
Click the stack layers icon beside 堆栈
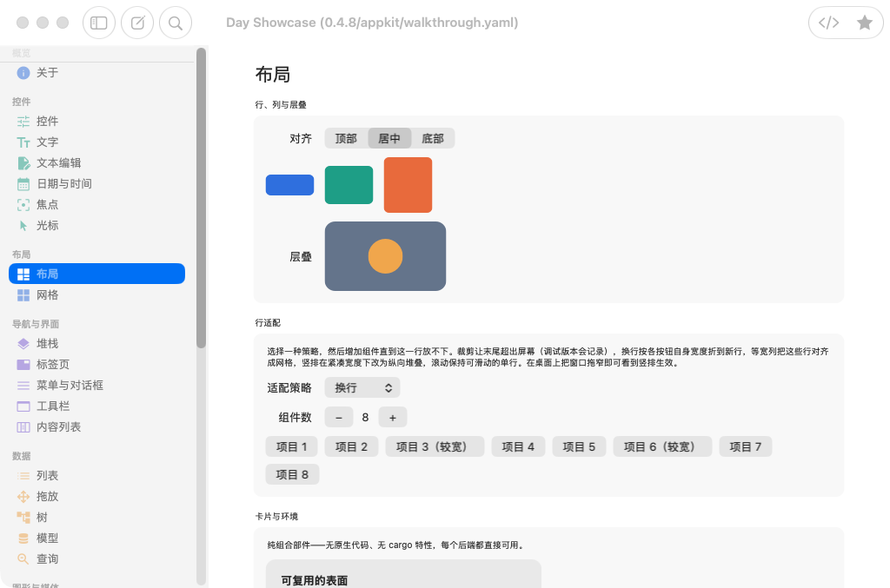coord(23,344)
